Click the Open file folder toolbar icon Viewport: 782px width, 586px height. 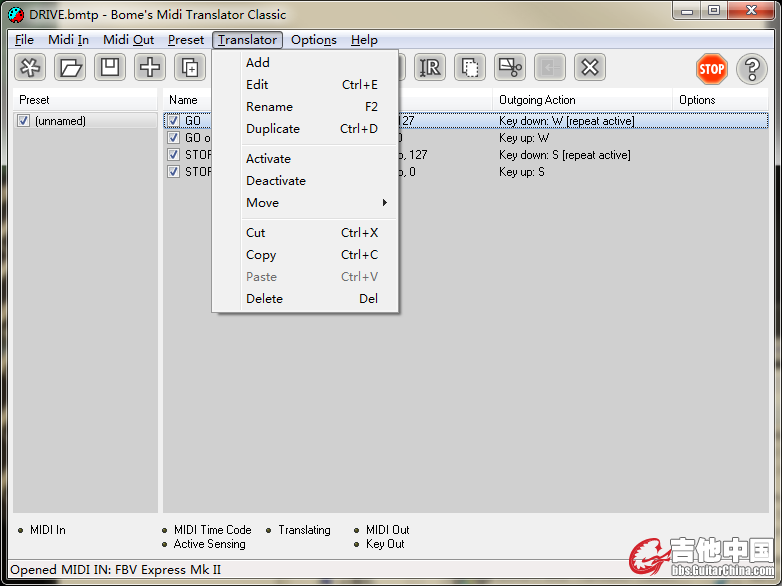coord(70,67)
